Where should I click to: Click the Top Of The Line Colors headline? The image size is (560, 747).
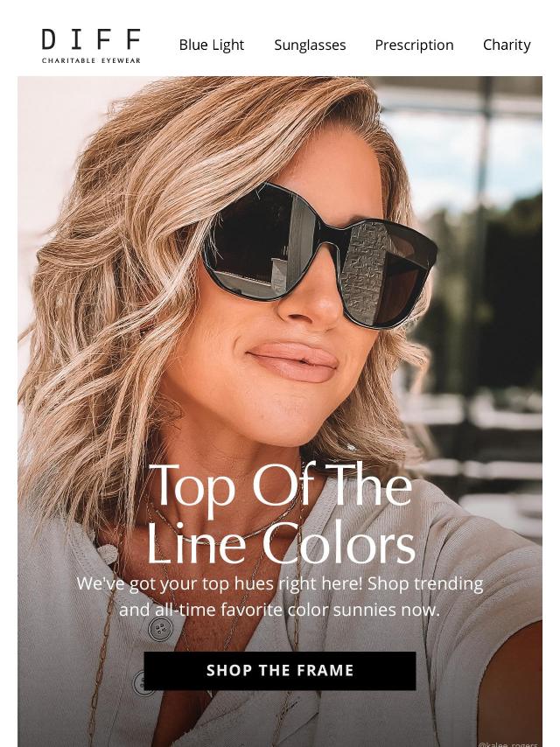(x=280, y=513)
